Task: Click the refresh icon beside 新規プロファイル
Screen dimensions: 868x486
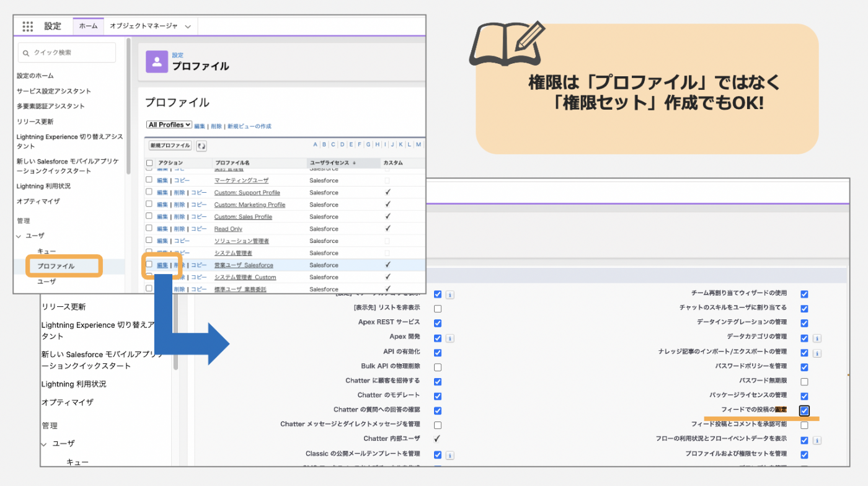Action: (201, 146)
